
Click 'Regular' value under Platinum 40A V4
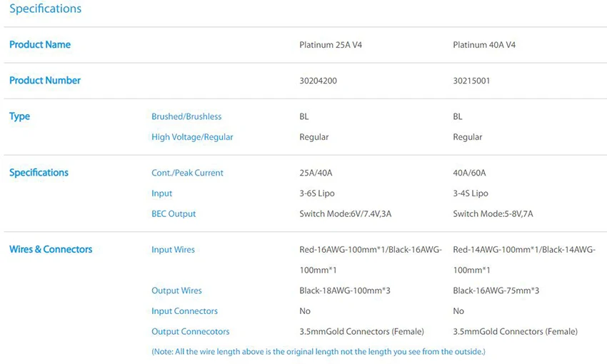tap(468, 137)
